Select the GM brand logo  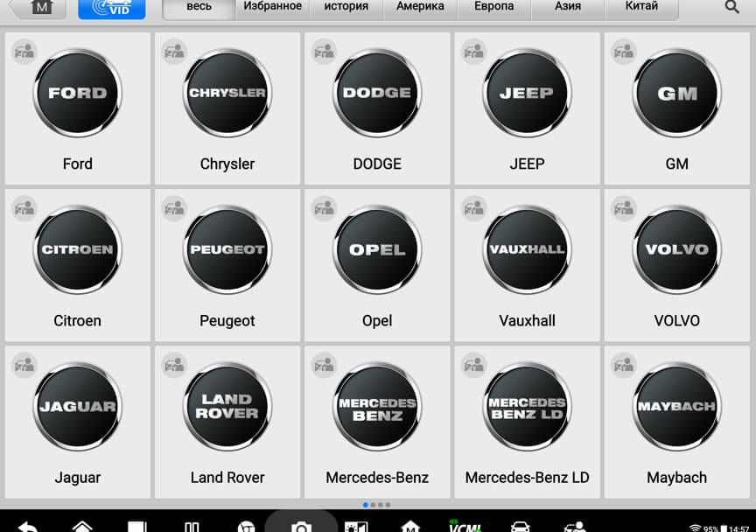[677, 93]
